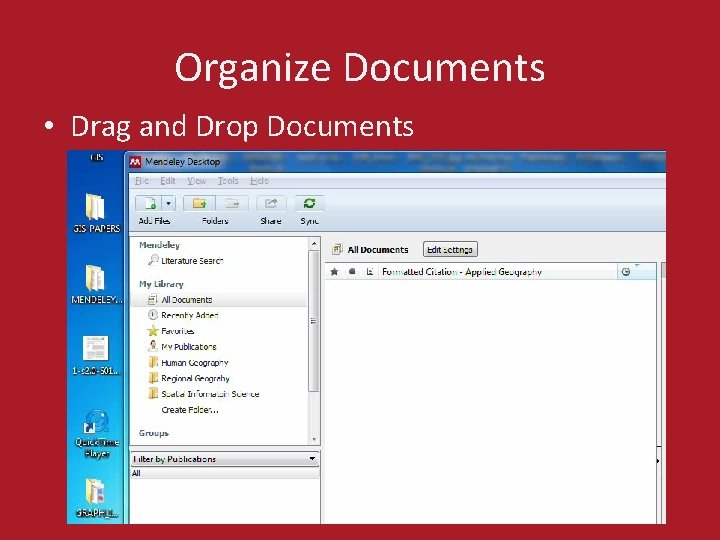Image resolution: width=720 pixels, height=540 pixels.
Task: Click the sidebar scrollbar down arrow
Action: 314,439
